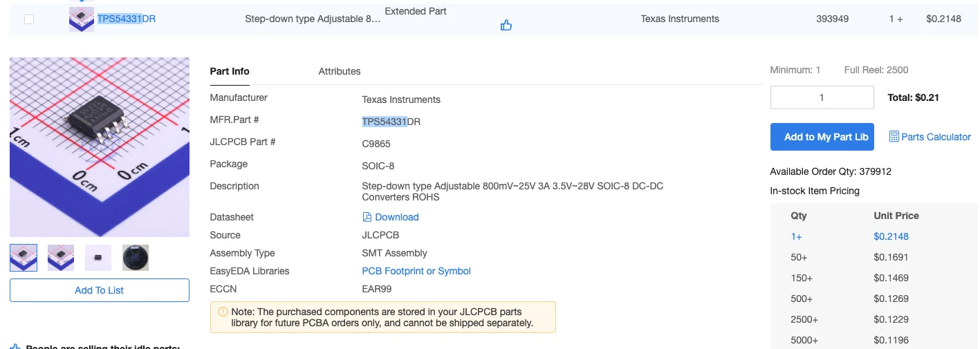This screenshot has width=980, height=349.
Task: Switch to the Attributes tab
Action: 339,71
